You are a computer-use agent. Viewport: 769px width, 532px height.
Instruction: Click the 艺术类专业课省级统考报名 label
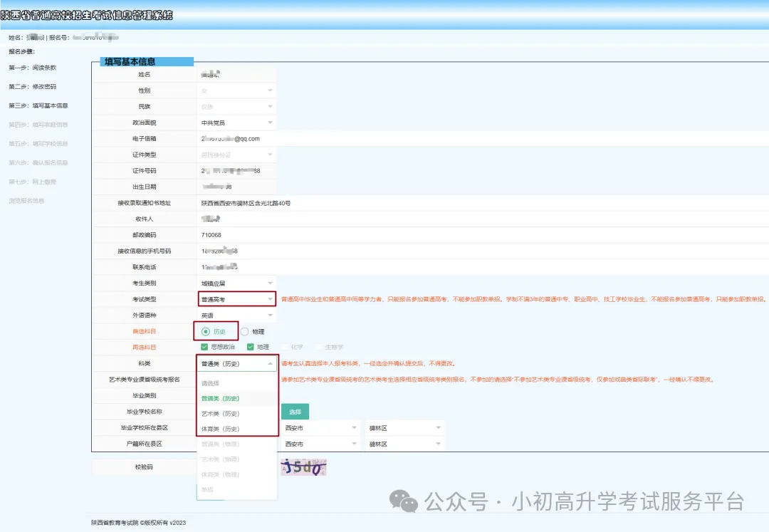coord(144,380)
